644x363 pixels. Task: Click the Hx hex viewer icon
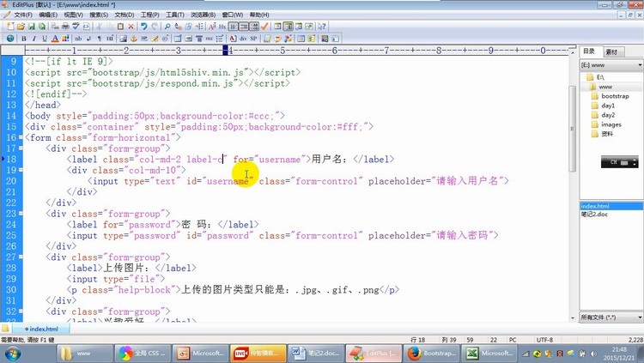tap(222, 27)
